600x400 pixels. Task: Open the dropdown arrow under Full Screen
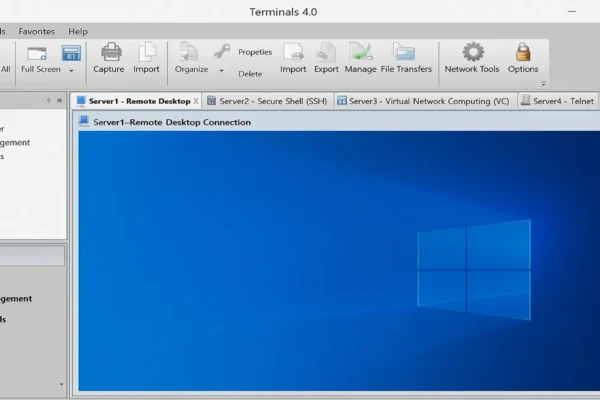click(x=71, y=71)
